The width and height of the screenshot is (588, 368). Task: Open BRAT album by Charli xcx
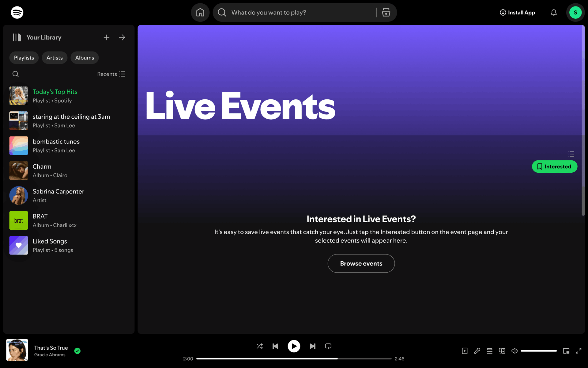click(x=69, y=220)
